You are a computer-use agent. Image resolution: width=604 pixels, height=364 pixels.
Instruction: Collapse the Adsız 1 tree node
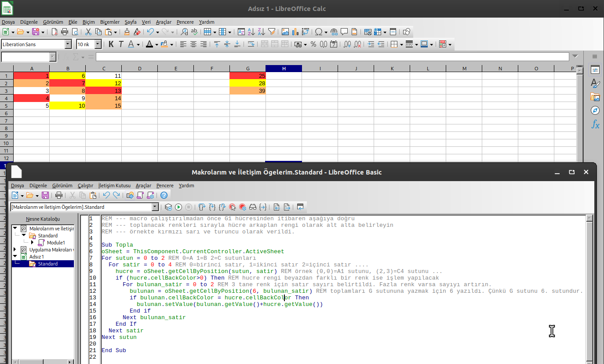pyautogui.click(x=15, y=257)
